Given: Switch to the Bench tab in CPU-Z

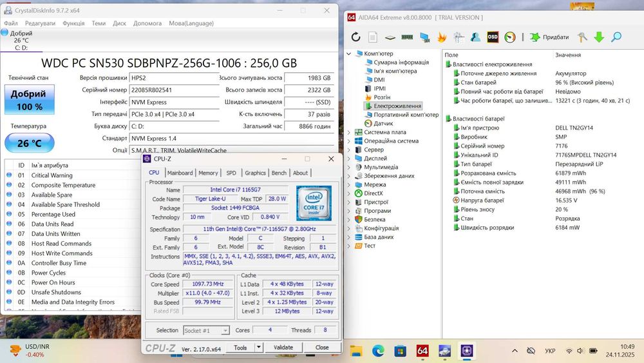Looking at the screenshot, I should [279, 173].
